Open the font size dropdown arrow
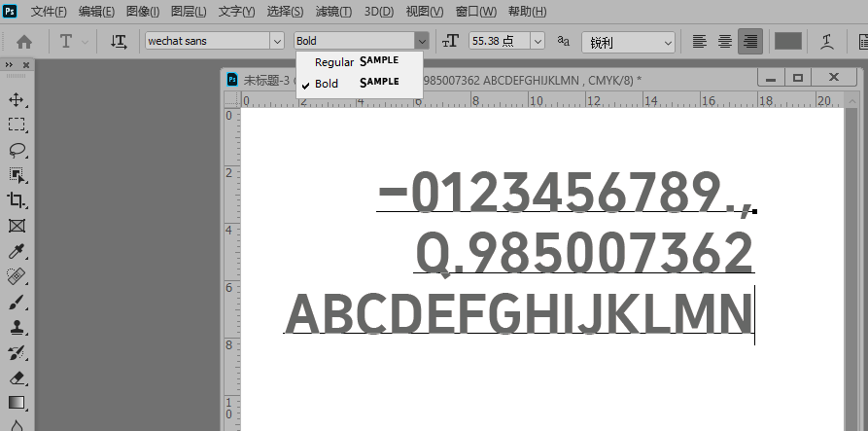This screenshot has width=868, height=431. (x=538, y=41)
